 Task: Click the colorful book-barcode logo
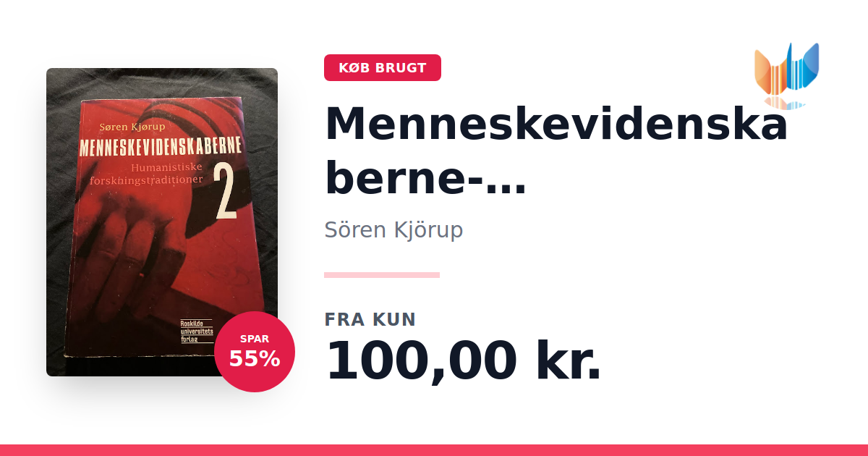click(786, 67)
